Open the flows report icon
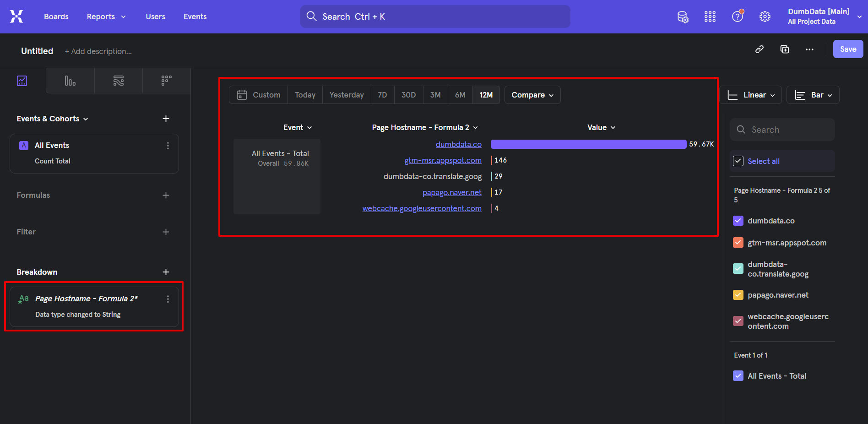 point(118,81)
